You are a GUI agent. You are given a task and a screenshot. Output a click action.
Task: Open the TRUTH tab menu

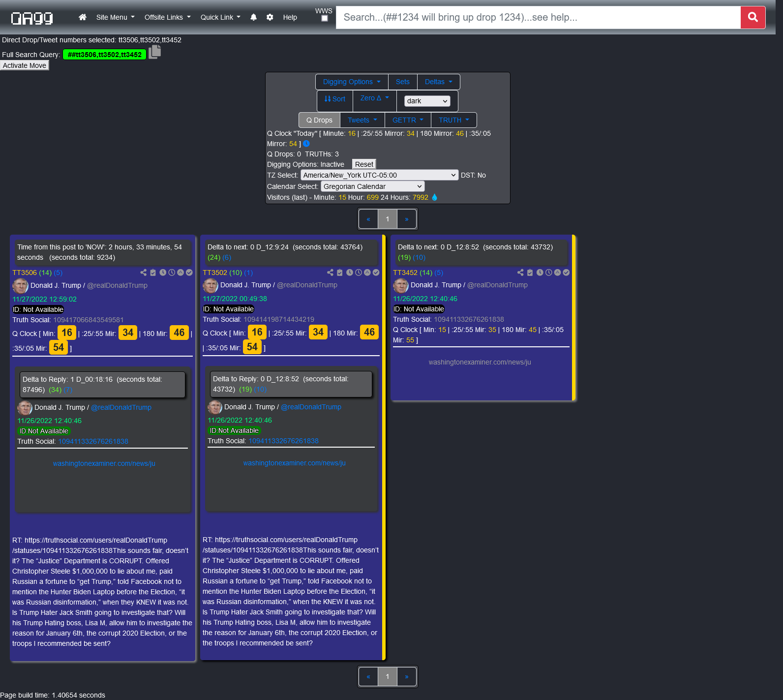click(454, 120)
